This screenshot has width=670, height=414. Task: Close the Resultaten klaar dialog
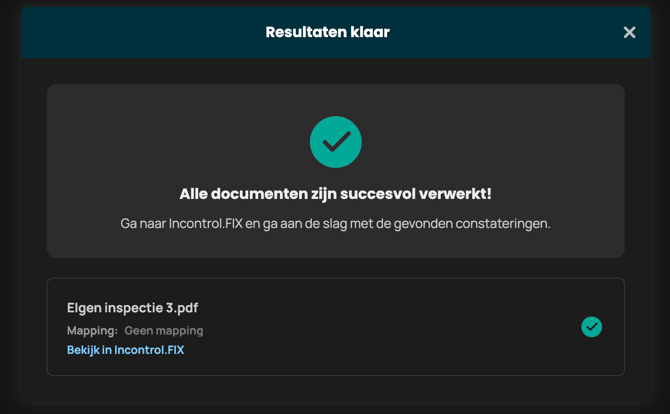coord(629,32)
